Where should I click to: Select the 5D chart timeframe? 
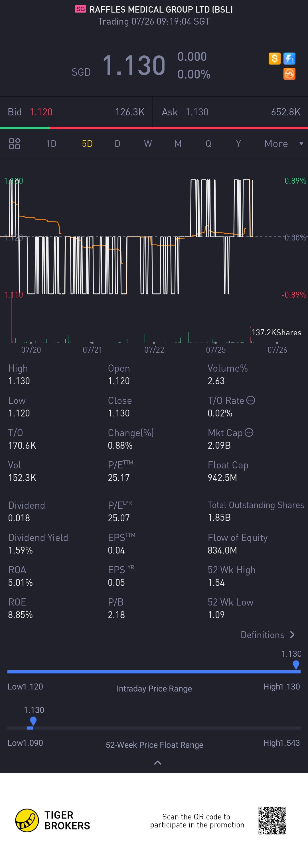[87, 144]
